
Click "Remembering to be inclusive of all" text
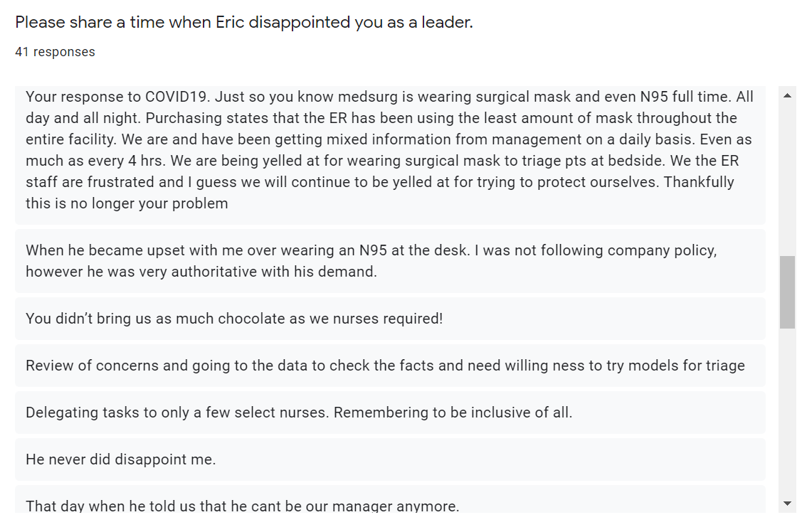click(453, 413)
